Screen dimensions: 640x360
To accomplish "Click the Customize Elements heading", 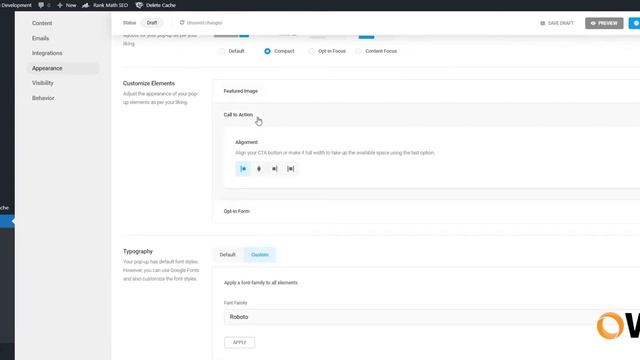I will click(149, 83).
